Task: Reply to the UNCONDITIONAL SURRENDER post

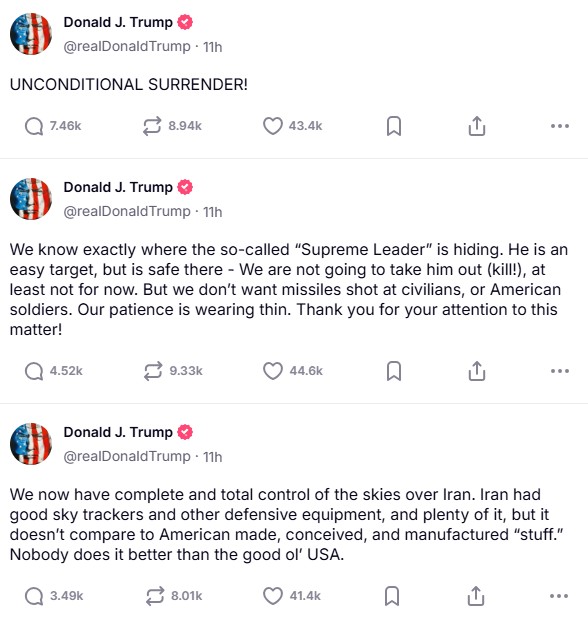Action: 34,127
